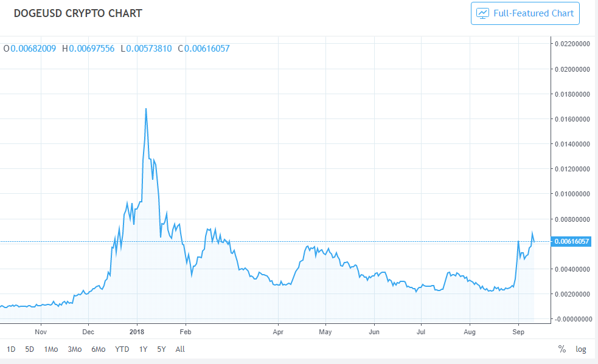Click the Open value 0.00682009
This screenshot has height=364, width=598.
pyautogui.click(x=33, y=49)
